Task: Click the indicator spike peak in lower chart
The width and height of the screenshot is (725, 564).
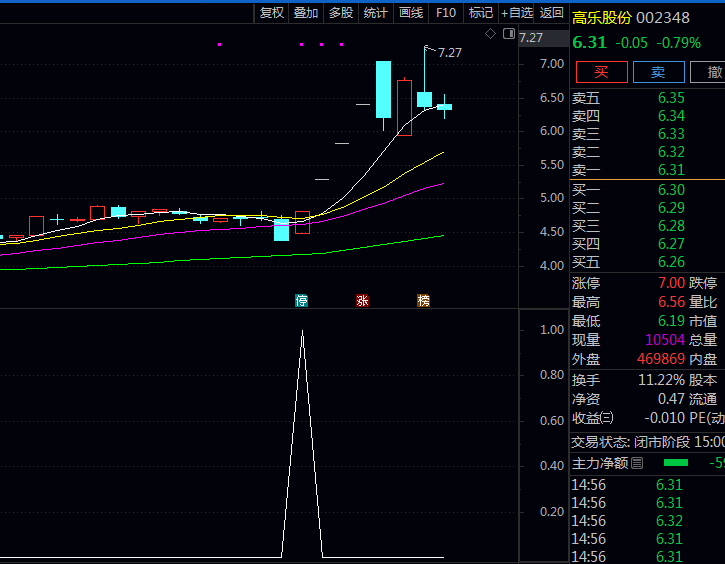Action: [302, 331]
